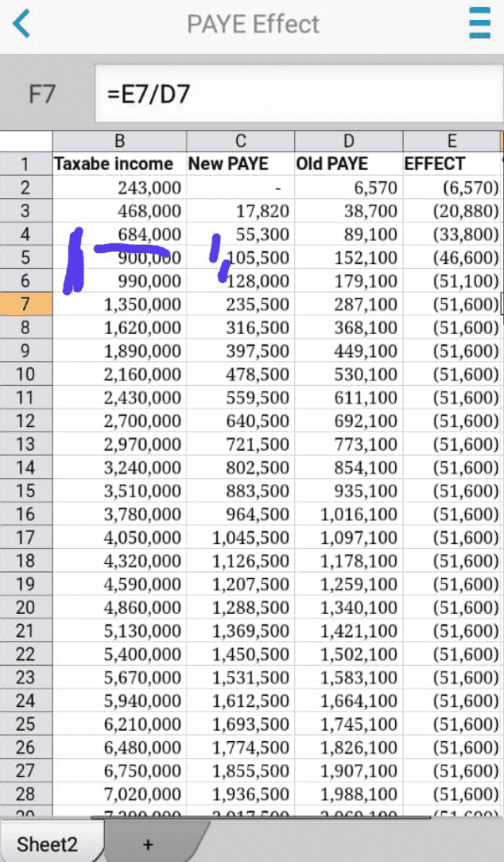Select cell with value 4,860,000
The height and width of the screenshot is (862, 504).
(x=119, y=608)
